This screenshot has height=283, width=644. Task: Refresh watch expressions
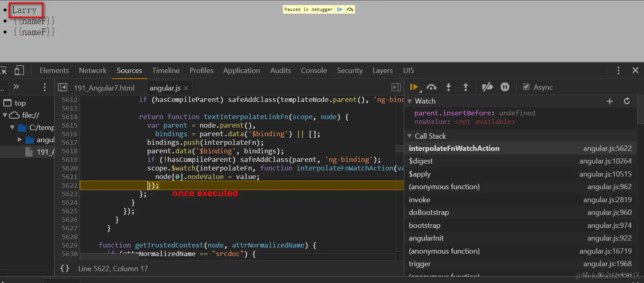point(627,101)
